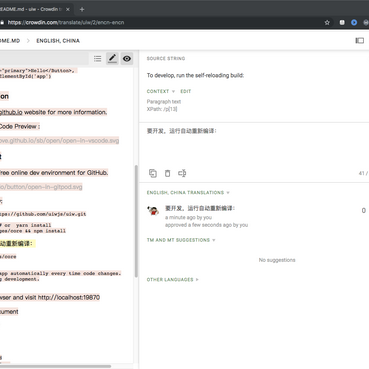
Task: Select the crowdin.com address bar URL
Action: click(66, 22)
